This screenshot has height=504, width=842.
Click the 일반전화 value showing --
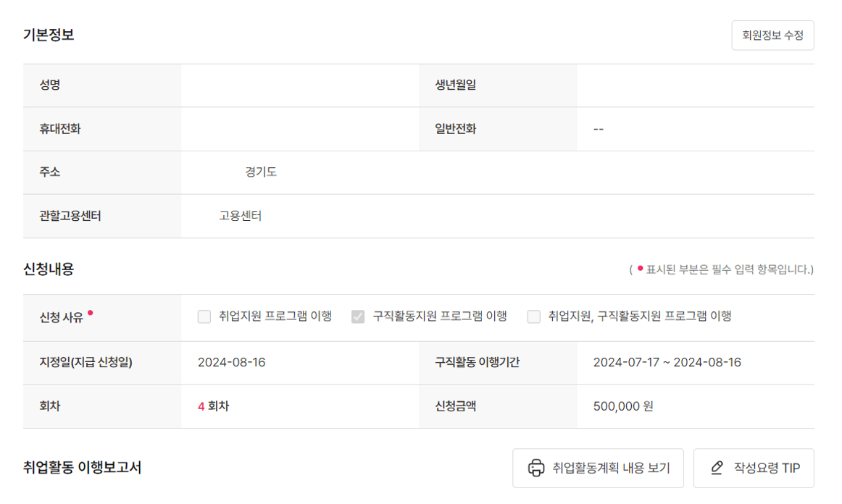coord(599,129)
